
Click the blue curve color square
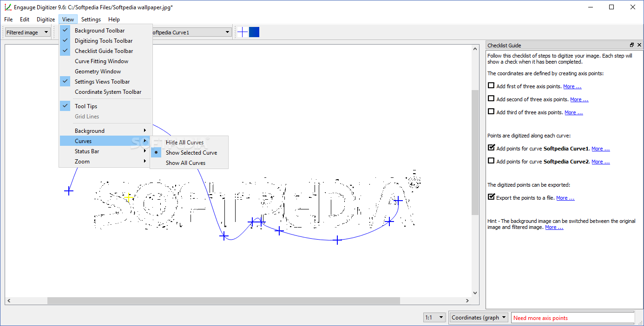tap(254, 32)
